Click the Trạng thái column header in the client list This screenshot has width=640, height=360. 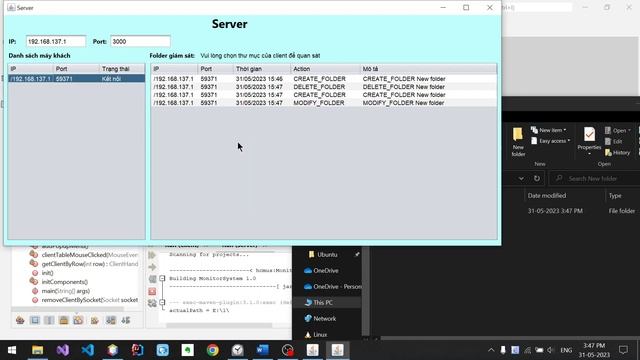pyautogui.click(x=122, y=69)
